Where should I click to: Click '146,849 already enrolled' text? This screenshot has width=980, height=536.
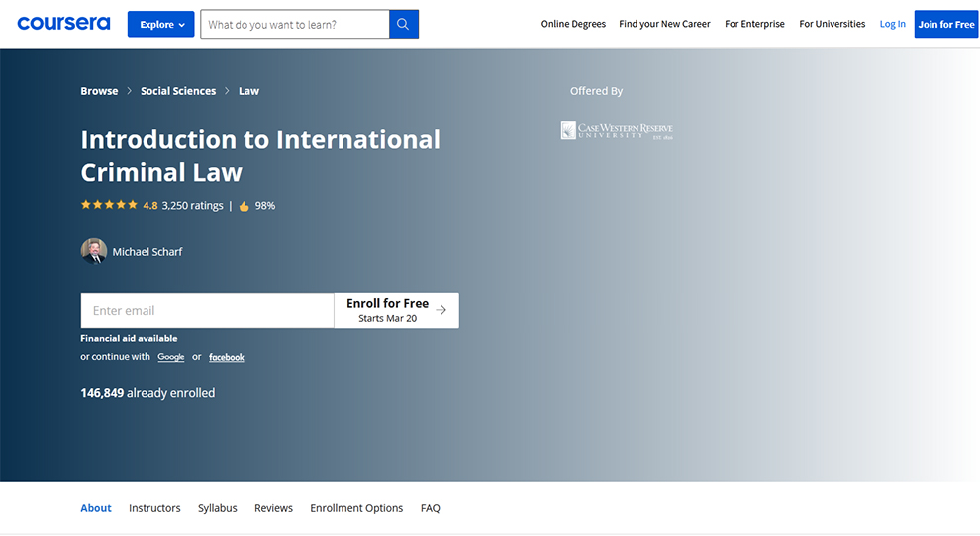(x=147, y=393)
